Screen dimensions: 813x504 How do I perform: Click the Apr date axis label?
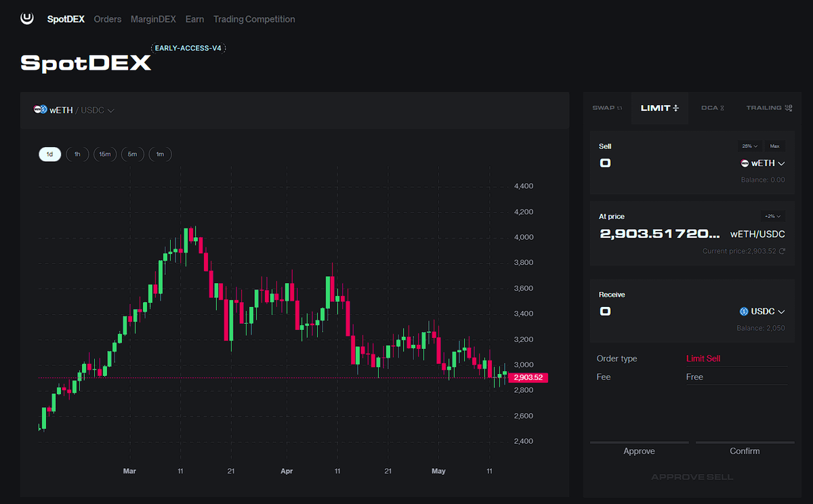coord(287,471)
